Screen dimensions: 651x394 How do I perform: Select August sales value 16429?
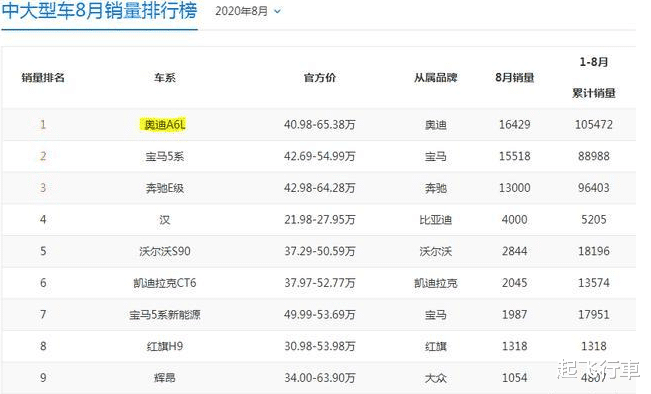pos(514,125)
